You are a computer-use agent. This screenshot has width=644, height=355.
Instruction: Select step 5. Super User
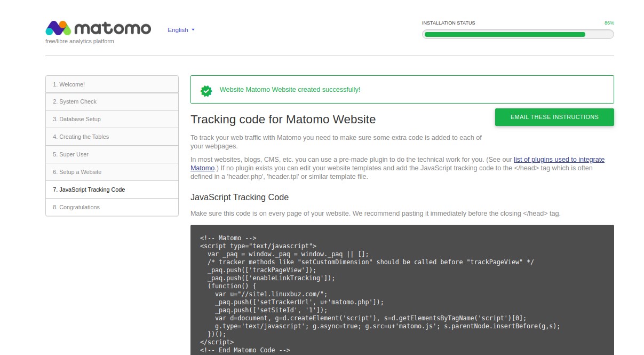coord(112,154)
